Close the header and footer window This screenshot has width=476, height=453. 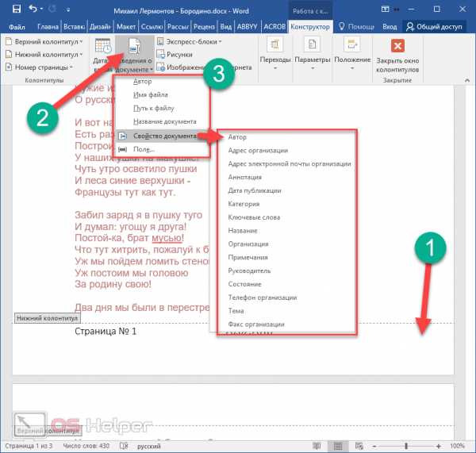pos(397,56)
